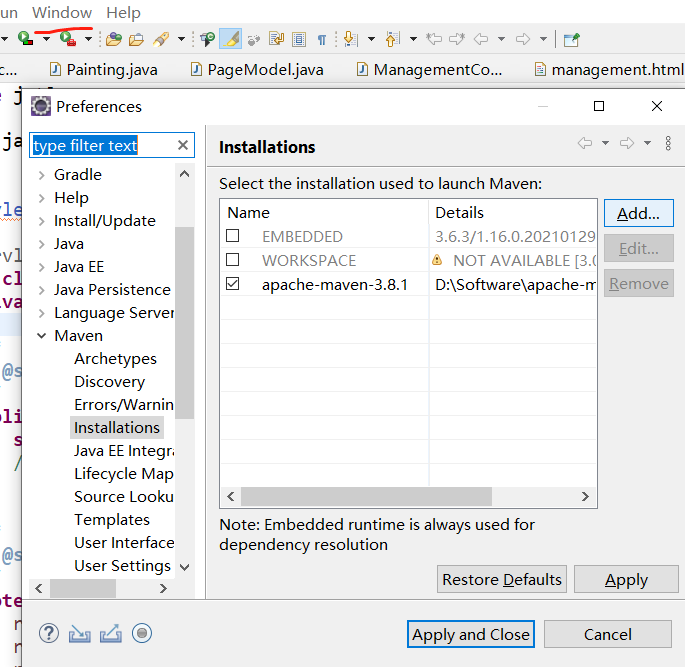This screenshot has height=667, width=685.
Task: Open the Search icon dropdown arrow
Action: click(x=181, y=39)
